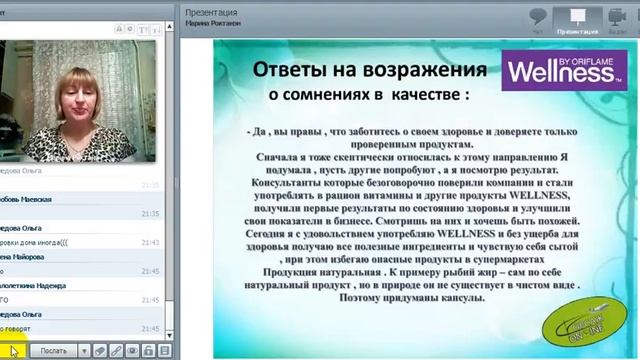Click the Wellness by Oriflame logo on slide
This screenshot has width=640, height=360.
tap(564, 70)
